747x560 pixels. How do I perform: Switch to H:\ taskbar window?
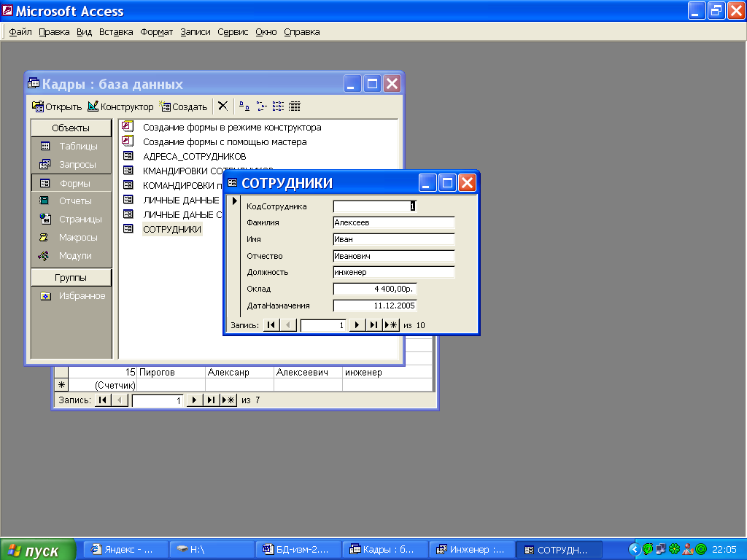(212, 550)
